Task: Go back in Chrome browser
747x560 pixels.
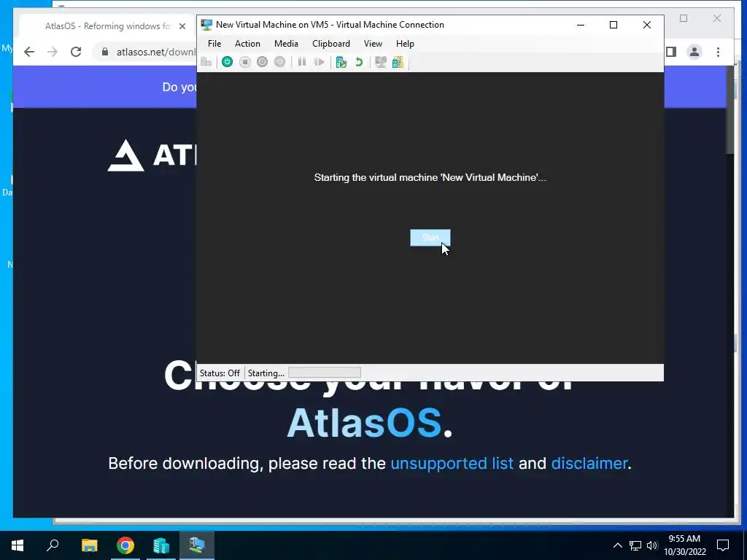Action: point(29,52)
